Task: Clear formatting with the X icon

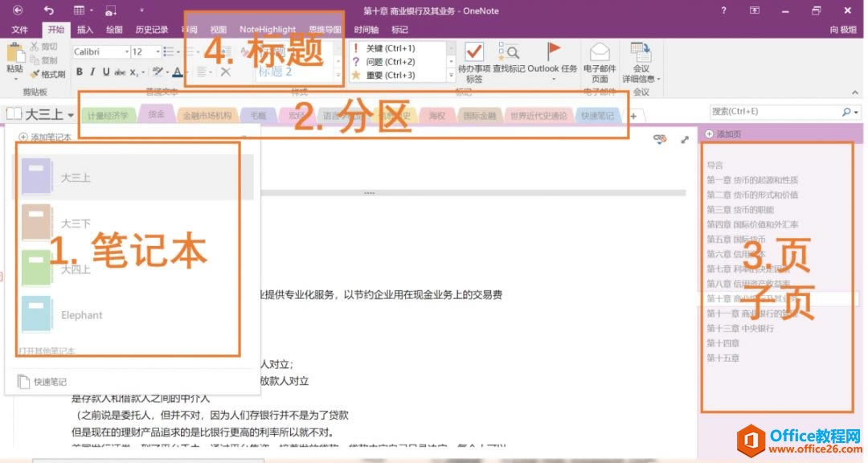Action: [x=225, y=72]
